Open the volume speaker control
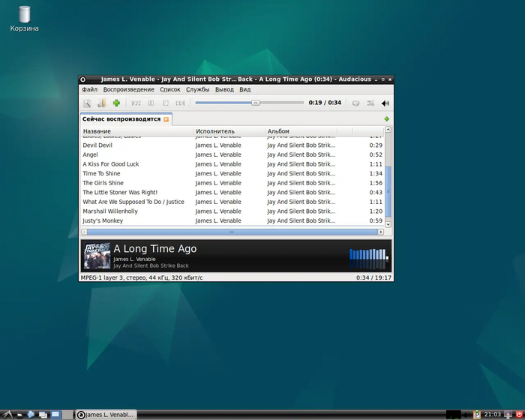 point(385,103)
